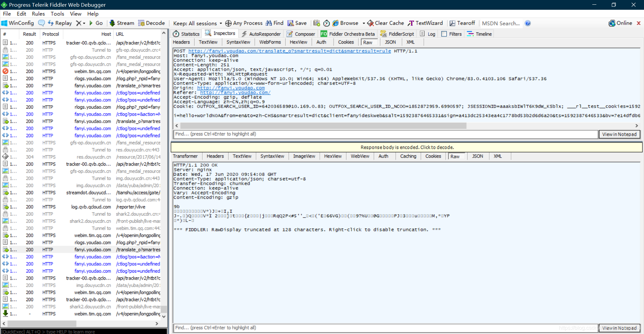Click the Remove sessions X icon

click(x=79, y=23)
